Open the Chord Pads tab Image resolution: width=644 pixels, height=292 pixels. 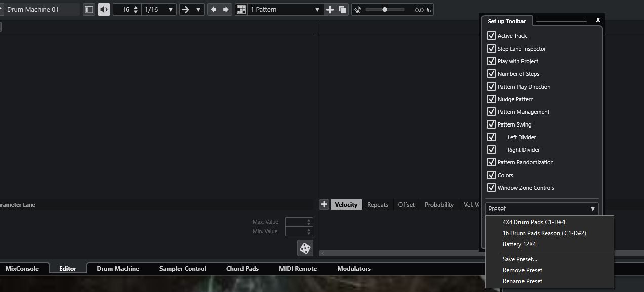[x=243, y=269]
